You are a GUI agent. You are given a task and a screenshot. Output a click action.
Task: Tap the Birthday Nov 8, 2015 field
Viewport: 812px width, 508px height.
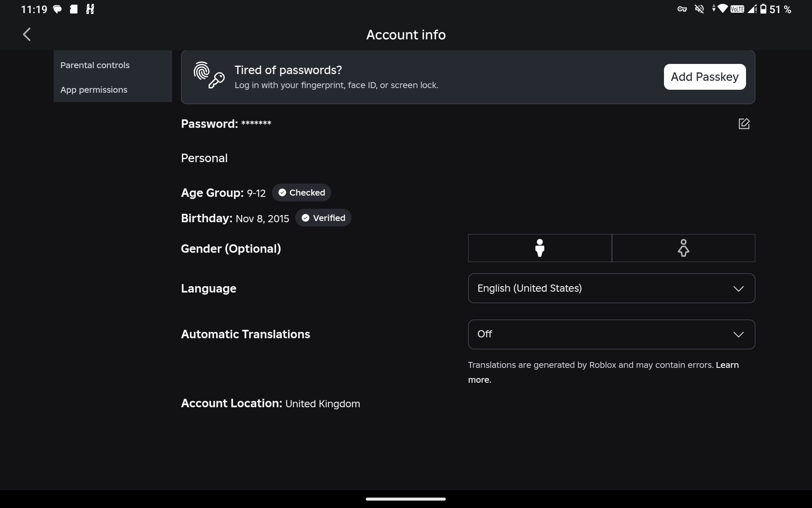tap(235, 218)
